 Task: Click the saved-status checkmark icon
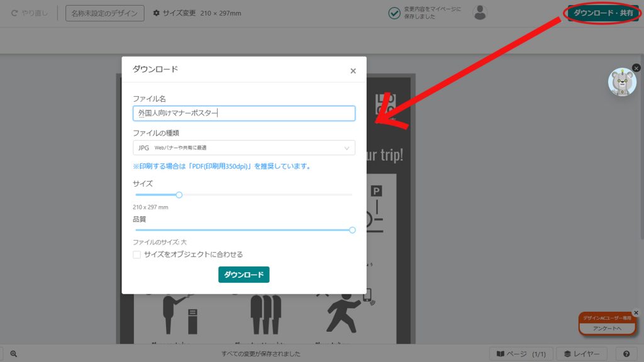394,13
